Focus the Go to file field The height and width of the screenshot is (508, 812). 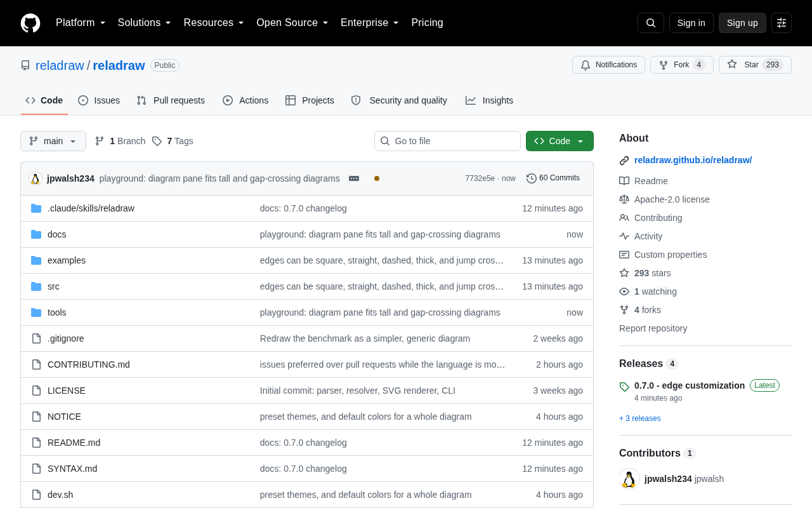(447, 141)
